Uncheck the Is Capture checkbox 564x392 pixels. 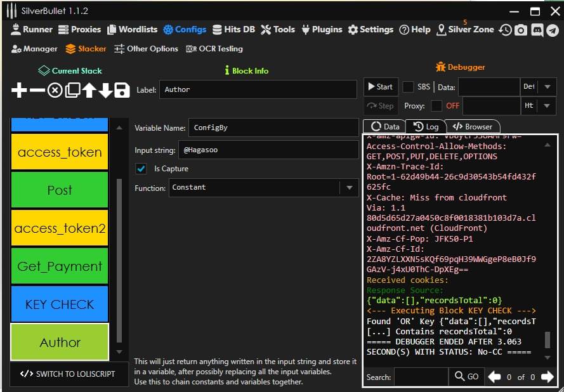[141, 169]
